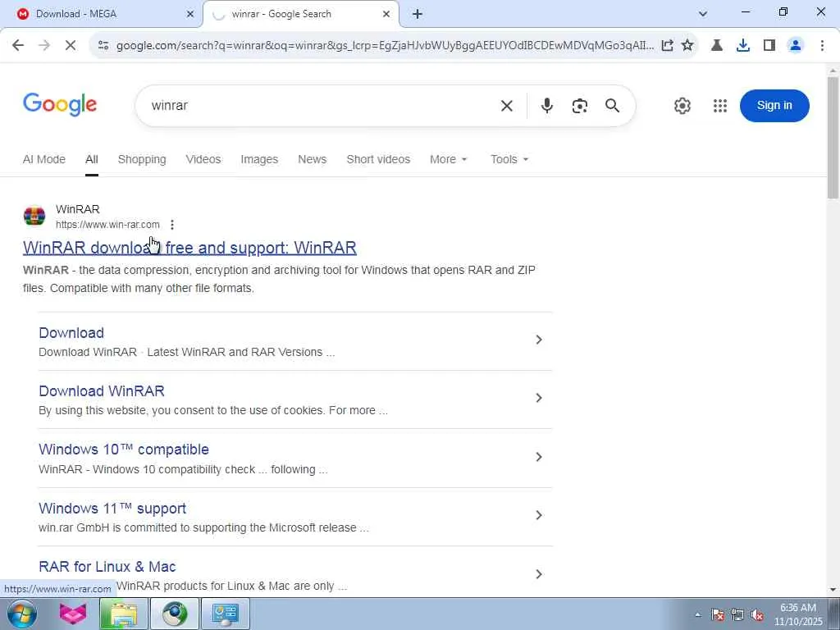Open site information icon in address bar

(103, 46)
